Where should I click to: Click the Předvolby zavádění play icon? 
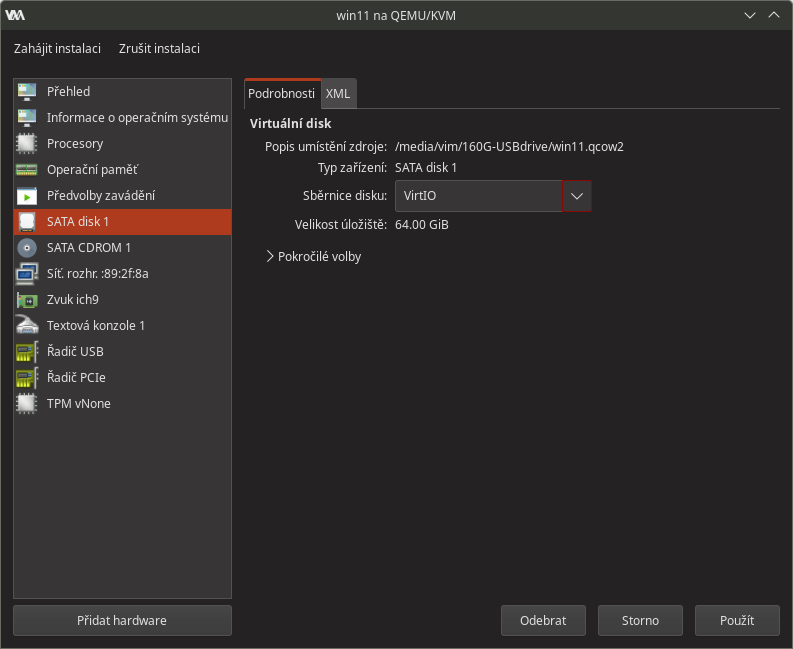(27, 196)
